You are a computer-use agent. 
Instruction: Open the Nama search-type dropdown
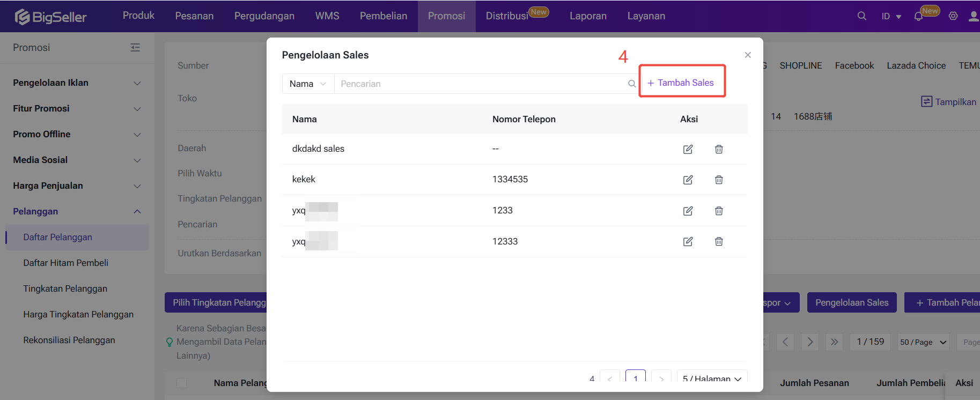point(308,84)
